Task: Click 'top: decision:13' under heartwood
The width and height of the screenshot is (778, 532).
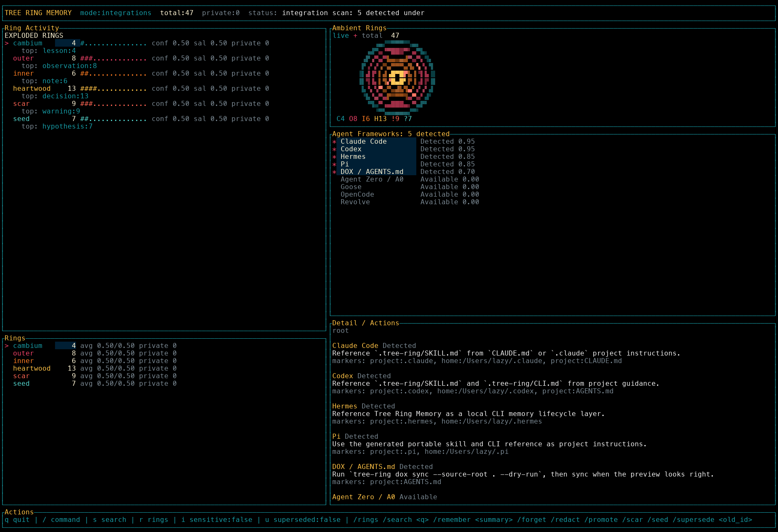Action: point(55,96)
